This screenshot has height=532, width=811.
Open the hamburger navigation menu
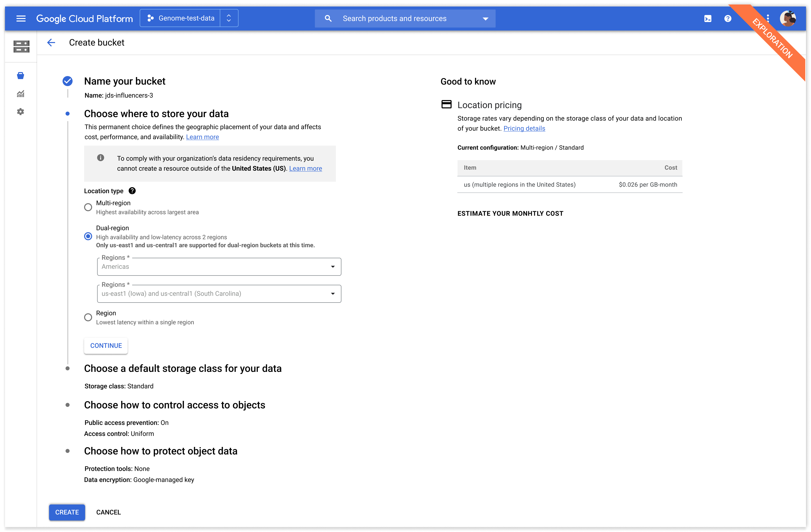(21, 18)
